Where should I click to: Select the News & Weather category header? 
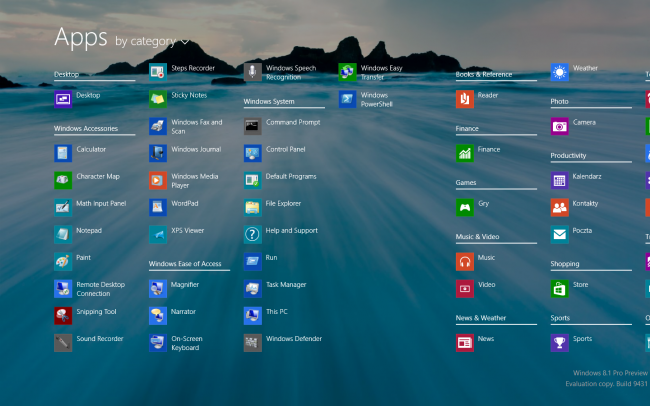pyautogui.click(x=481, y=318)
